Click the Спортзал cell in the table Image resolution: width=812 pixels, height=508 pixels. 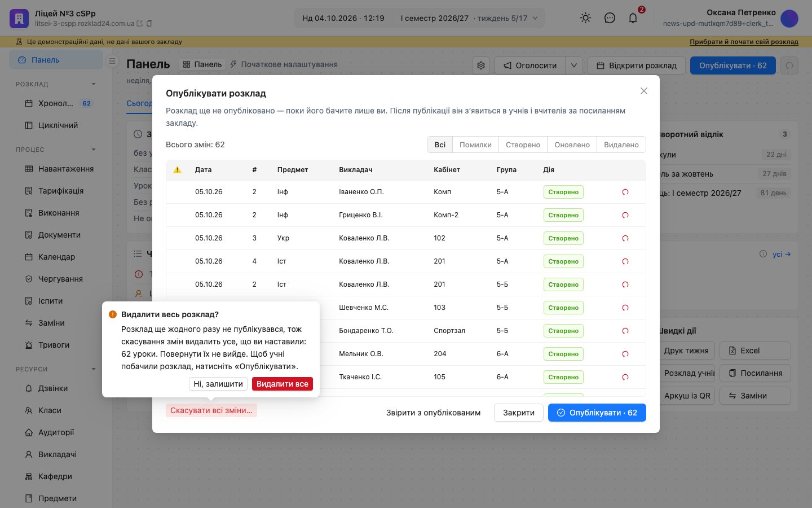pyautogui.click(x=449, y=331)
